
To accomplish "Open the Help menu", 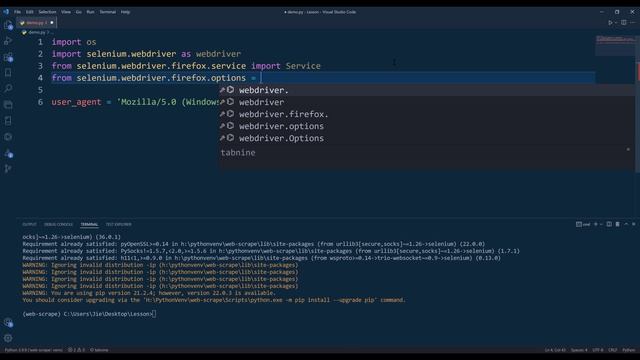I will pos(125,12).
